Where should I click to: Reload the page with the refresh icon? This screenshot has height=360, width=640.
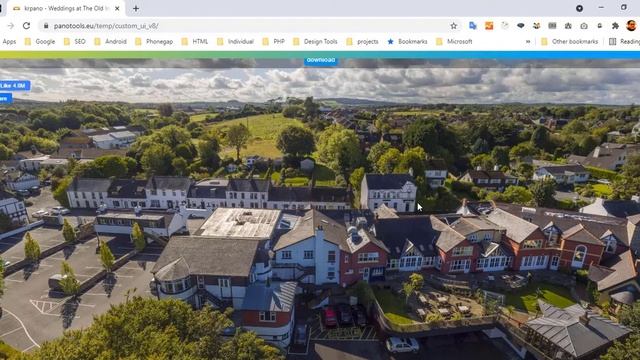click(x=27, y=26)
